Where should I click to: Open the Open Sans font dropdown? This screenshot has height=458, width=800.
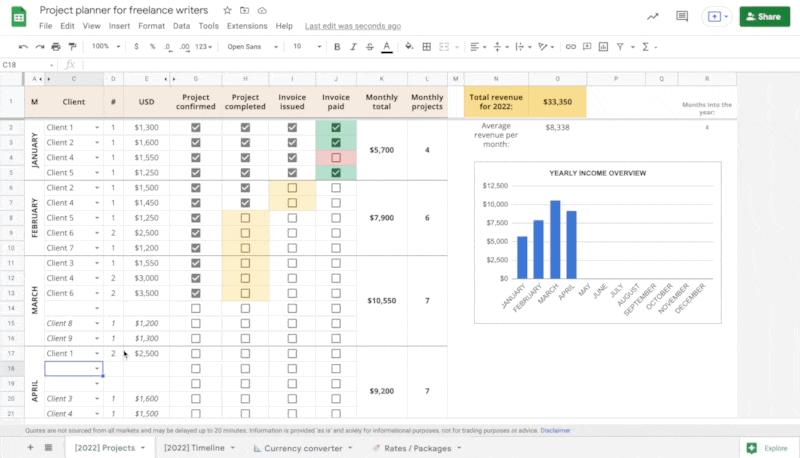coord(251,46)
